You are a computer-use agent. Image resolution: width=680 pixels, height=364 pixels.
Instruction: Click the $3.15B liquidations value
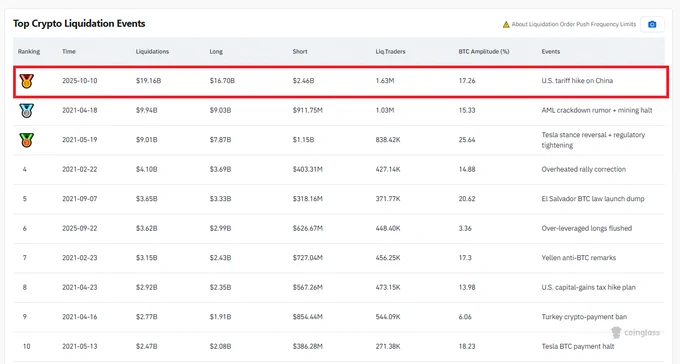[x=146, y=258]
